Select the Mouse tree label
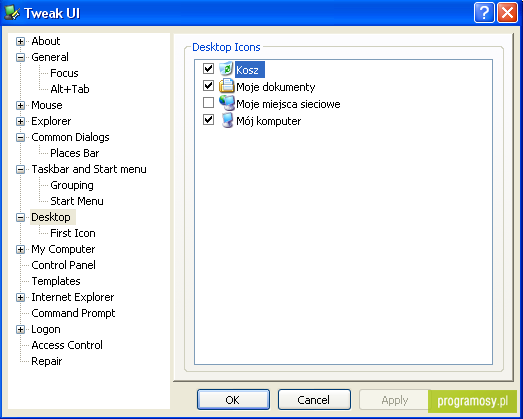 (47, 105)
